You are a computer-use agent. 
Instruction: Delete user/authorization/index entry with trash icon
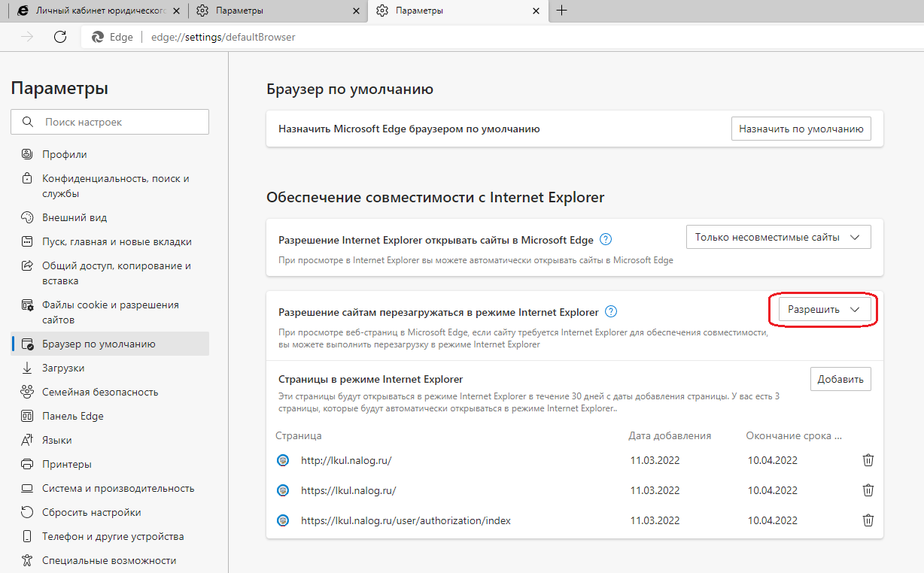click(x=868, y=520)
